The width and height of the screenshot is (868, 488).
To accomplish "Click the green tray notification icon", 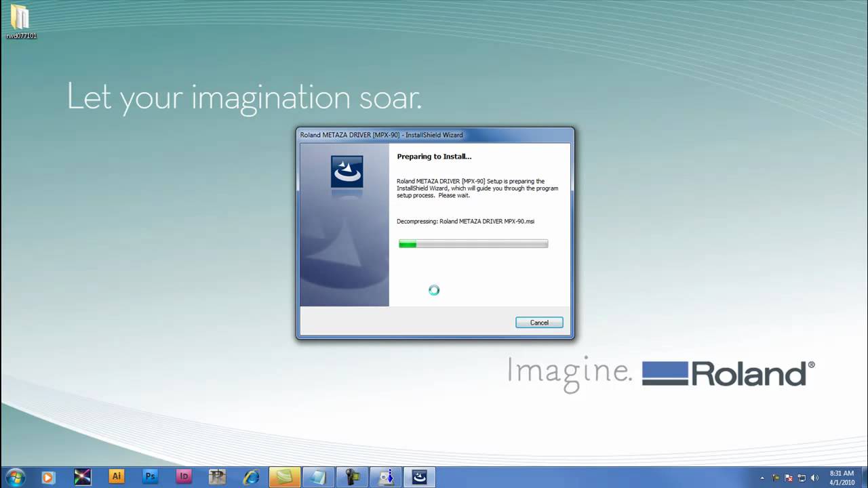I will (x=776, y=478).
